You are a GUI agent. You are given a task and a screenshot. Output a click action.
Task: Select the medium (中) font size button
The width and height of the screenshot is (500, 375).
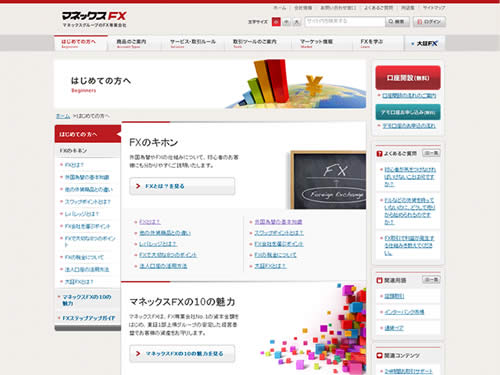point(287,22)
